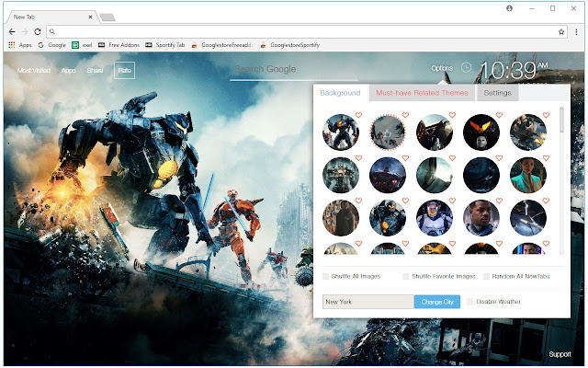Open the Chrome profile avatar icon

pos(509,8)
